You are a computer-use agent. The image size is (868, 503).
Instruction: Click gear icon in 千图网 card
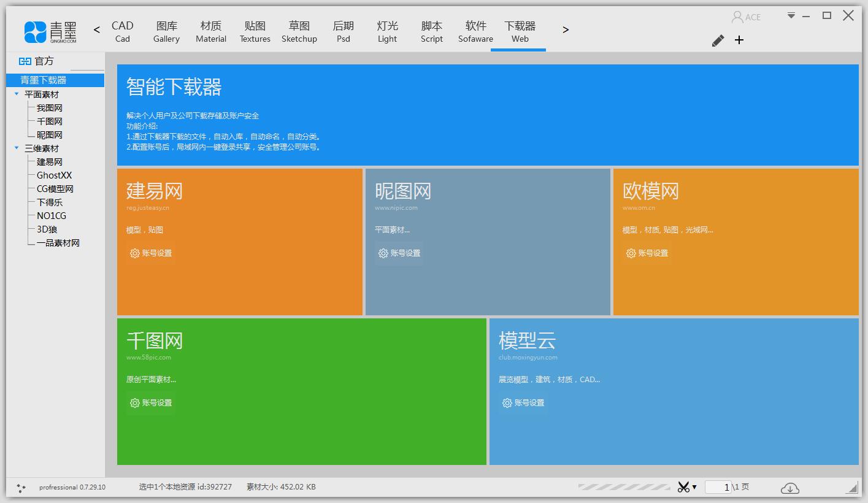pyautogui.click(x=135, y=403)
